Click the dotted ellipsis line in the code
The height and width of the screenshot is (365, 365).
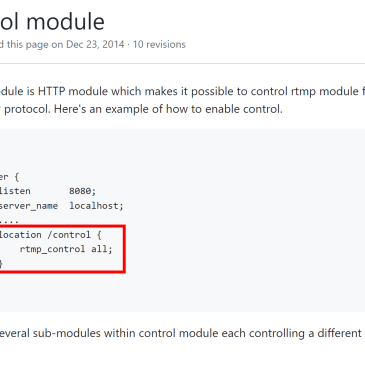click(9, 221)
